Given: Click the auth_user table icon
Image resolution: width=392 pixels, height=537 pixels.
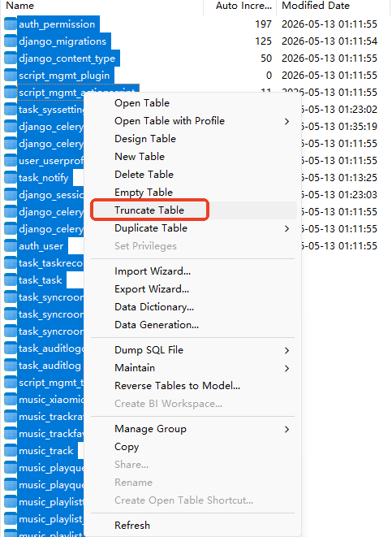Looking at the screenshot, I should (x=11, y=246).
